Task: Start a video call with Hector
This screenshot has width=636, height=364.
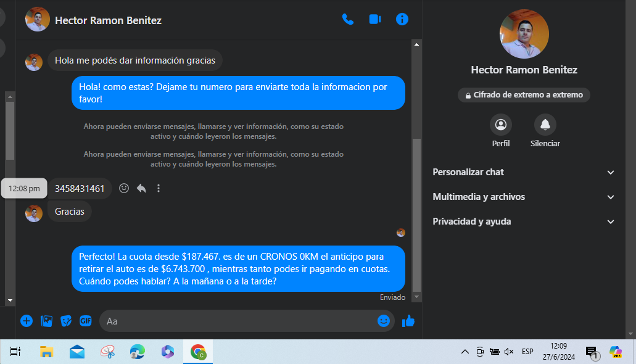Action: 375,20
